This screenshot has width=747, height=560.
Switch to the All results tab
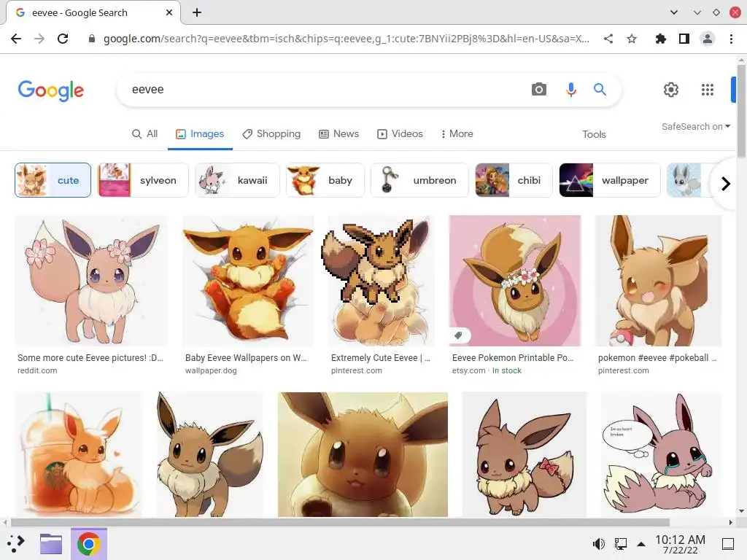click(144, 134)
